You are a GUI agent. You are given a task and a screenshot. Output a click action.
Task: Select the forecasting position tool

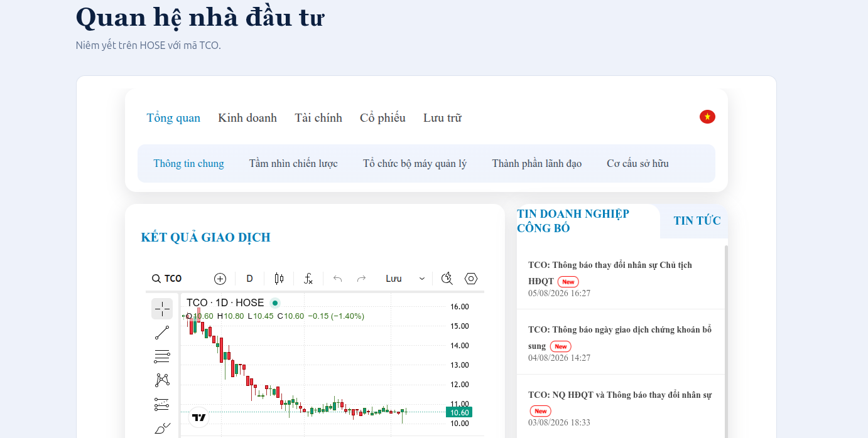pyautogui.click(x=162, y=404)
